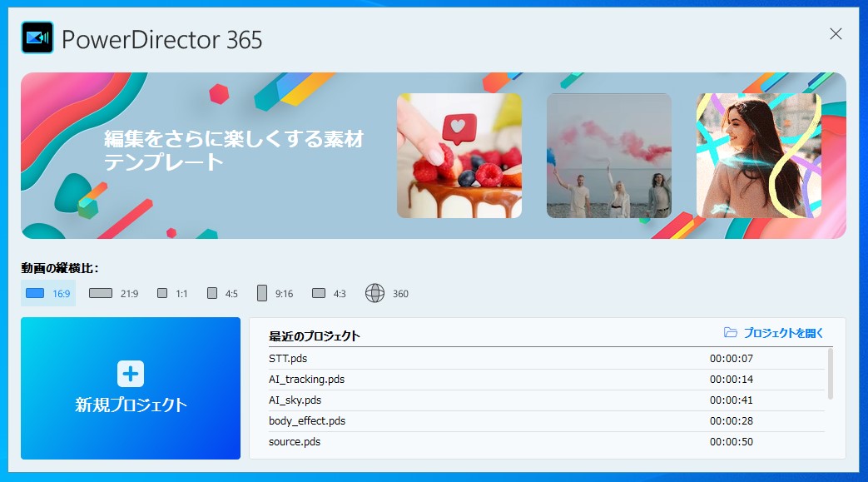
Task: Open プロジェクトを開く link
Action: [773, 333]
